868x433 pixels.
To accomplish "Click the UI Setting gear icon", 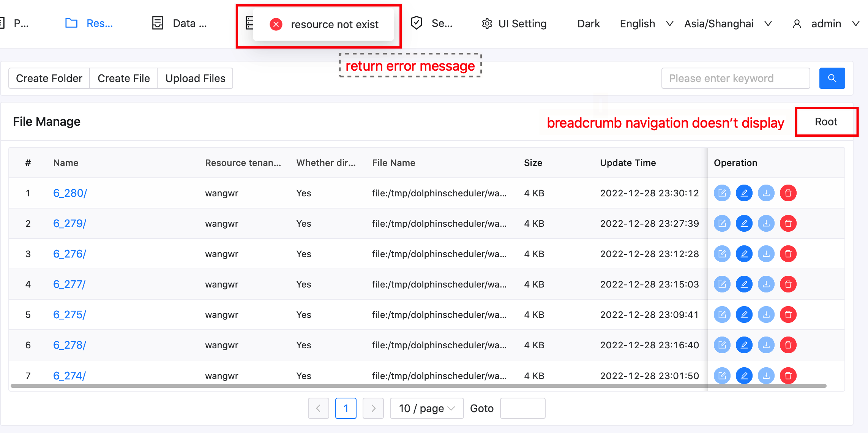I will pos(487,24).
